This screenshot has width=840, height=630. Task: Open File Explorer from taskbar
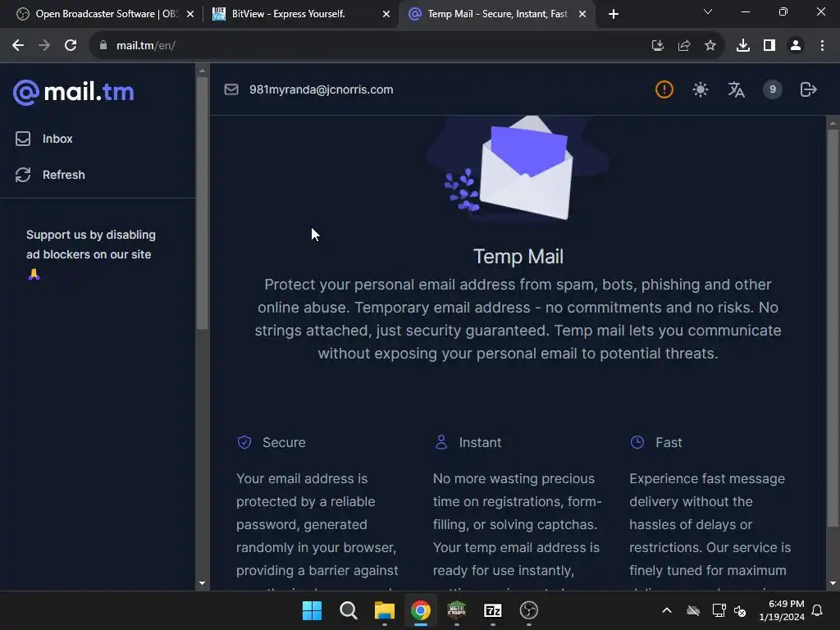384,610
